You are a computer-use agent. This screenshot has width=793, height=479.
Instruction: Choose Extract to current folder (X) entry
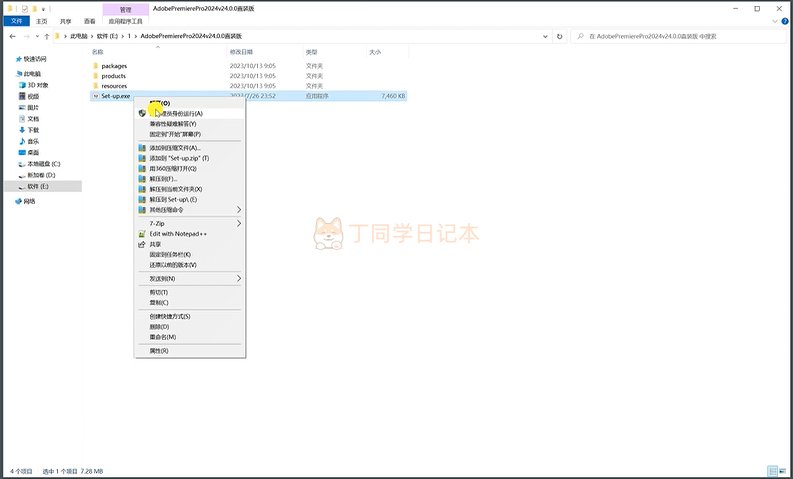pos(190,189)
